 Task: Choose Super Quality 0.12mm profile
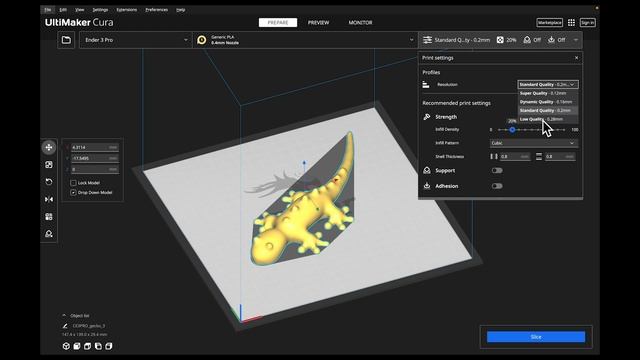[548, 93]
